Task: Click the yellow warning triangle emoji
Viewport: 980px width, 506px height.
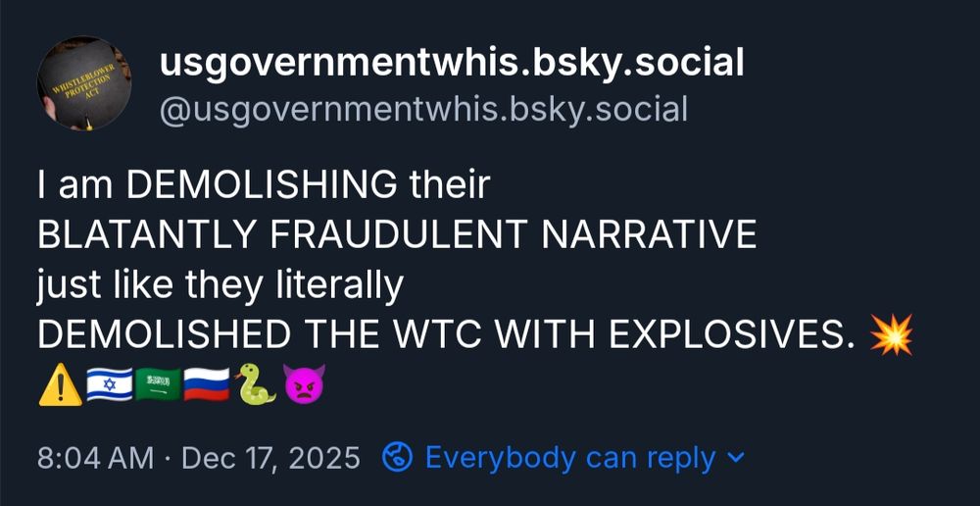Action: tap(60, 385)
